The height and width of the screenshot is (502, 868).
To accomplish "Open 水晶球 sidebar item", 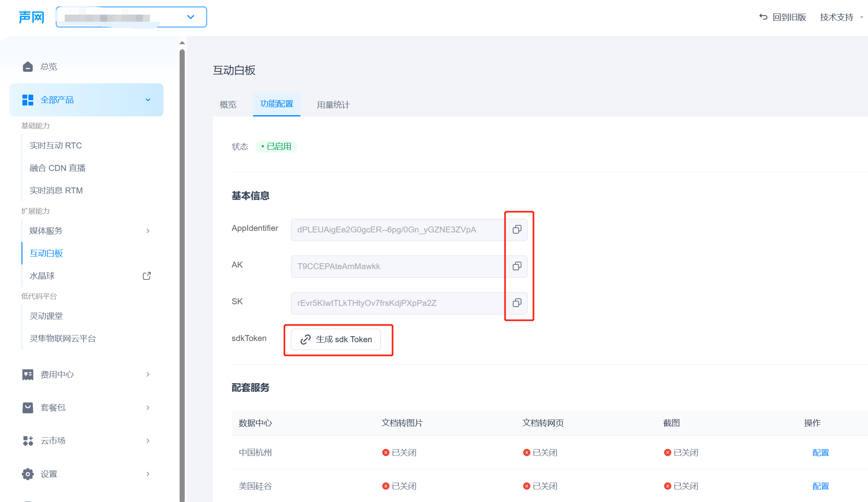I will pos(42,276).
